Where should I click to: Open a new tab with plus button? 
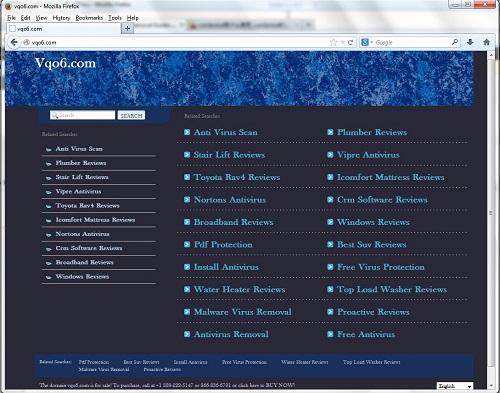(127, 29)
